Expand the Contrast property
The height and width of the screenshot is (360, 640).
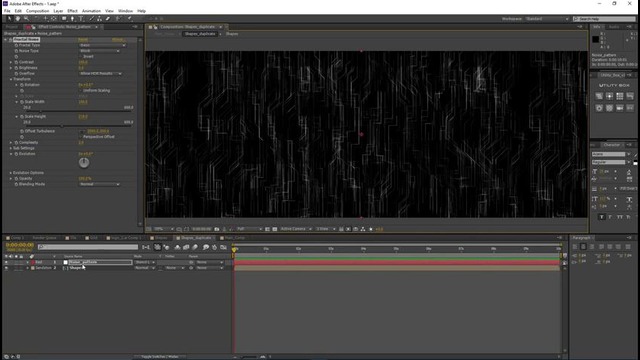pyautogui.click(x=11, y=62)
